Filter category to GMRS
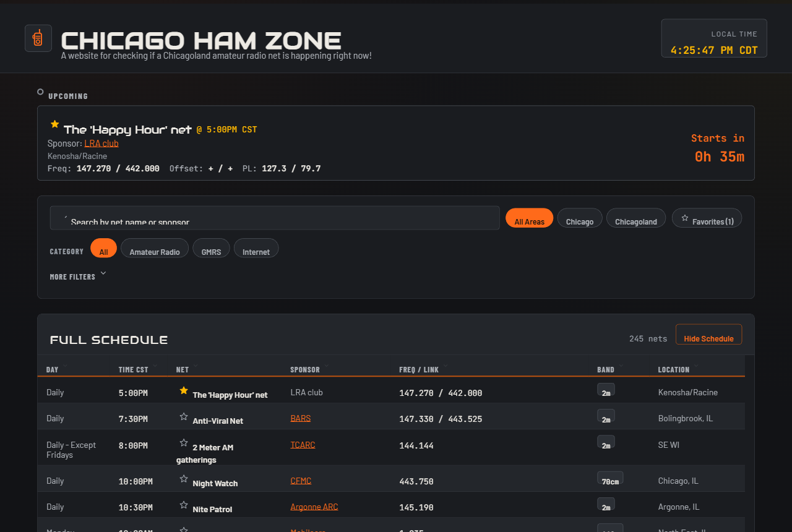This screenshot has height=532, width=792. pos(211,248)
